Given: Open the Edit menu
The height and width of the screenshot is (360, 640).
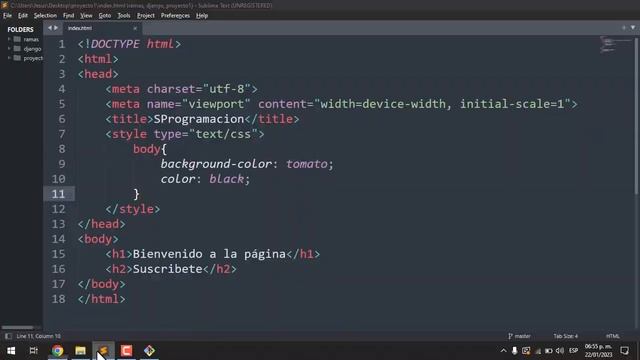Looking at the screenshot, I should coord(22,16).
